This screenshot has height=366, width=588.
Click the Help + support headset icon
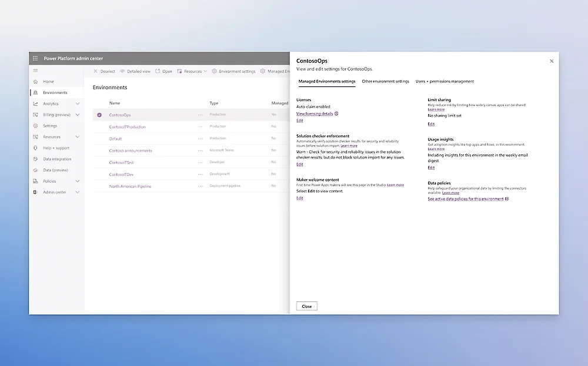tap(36, 148)
